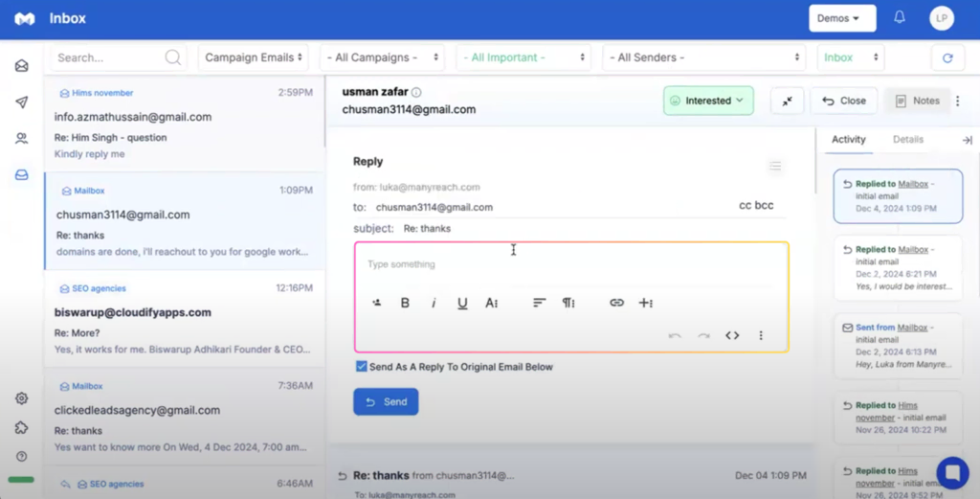Open the Interested status dropdown
Screen dimensions: 980x499
[x=708, y=101]
